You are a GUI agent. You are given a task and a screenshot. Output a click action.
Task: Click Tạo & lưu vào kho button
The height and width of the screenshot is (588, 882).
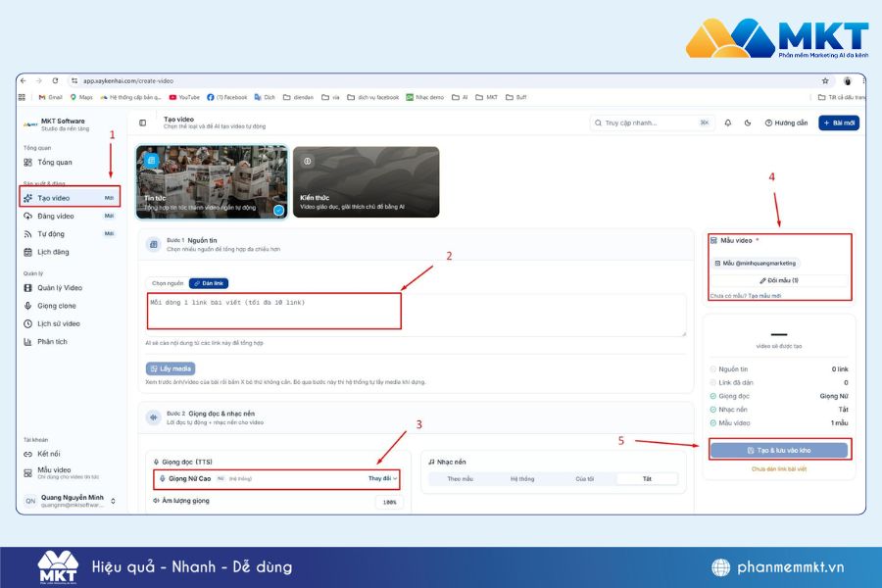(779, 450)
